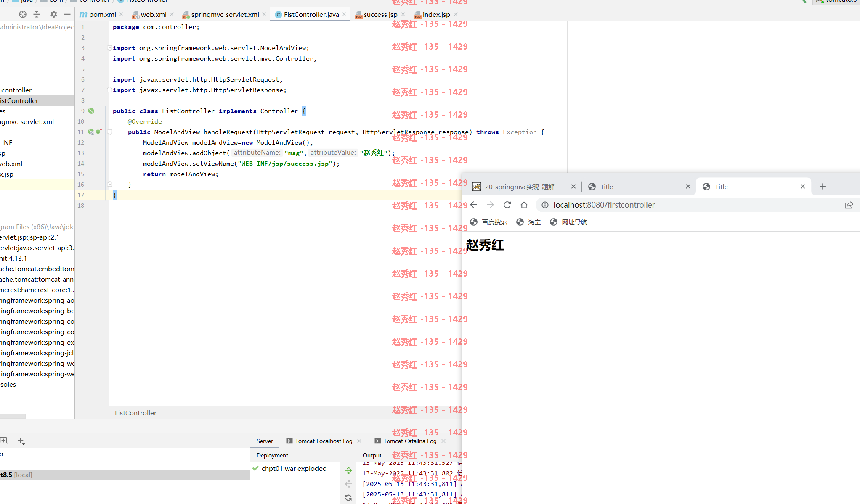
Task: Close the pom.xml tab
Action: [x=122, y=14]
